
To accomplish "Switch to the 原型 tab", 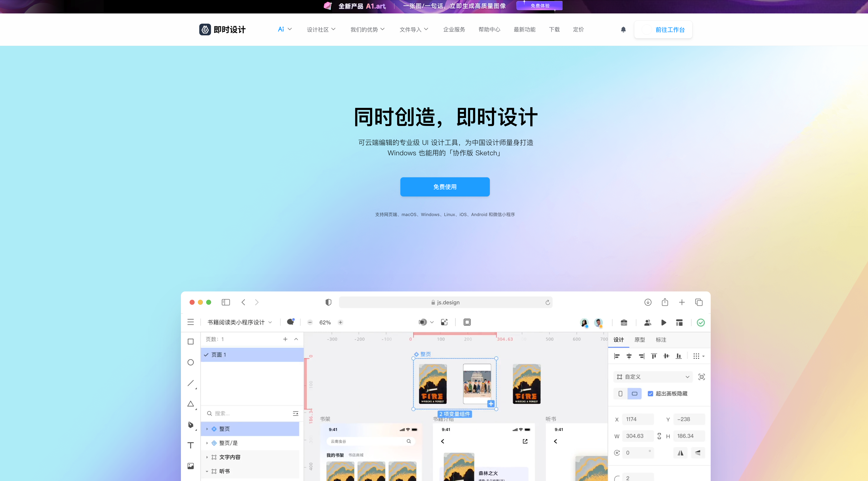I will coord(639,340).
